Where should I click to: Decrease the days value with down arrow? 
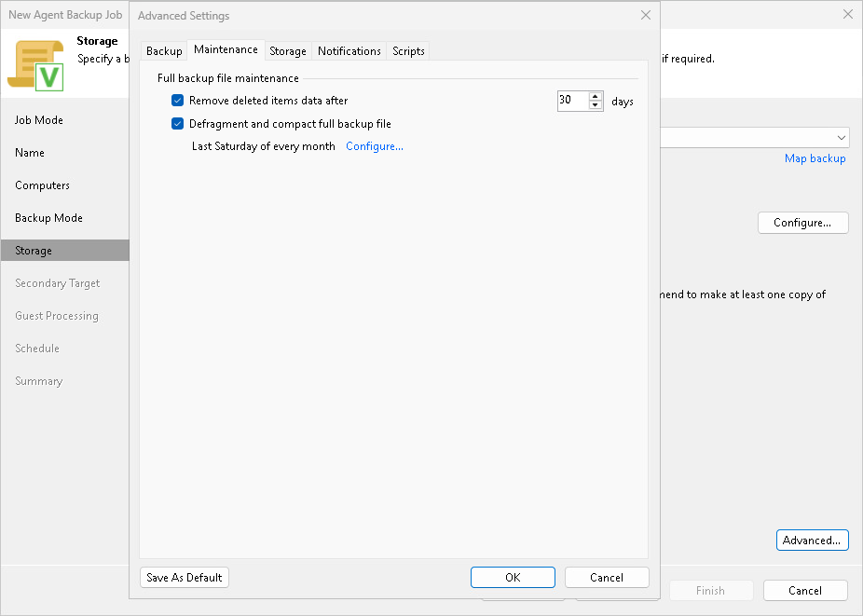595,105
